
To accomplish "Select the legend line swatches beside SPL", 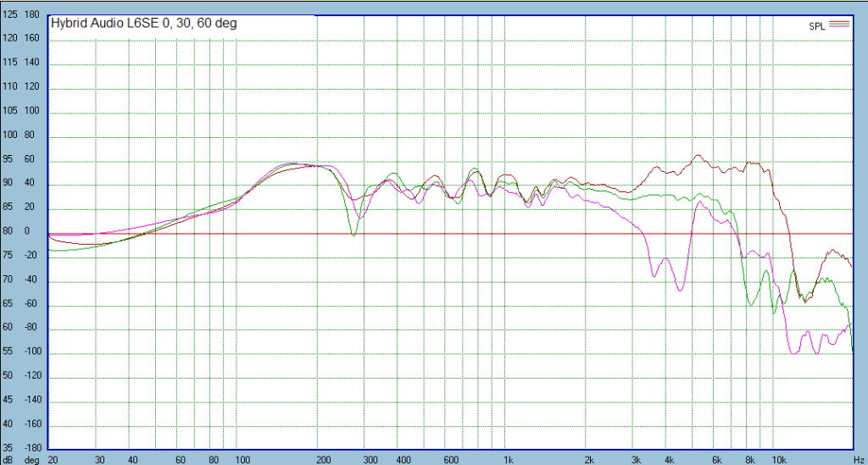I will click(x=838, y=25).
